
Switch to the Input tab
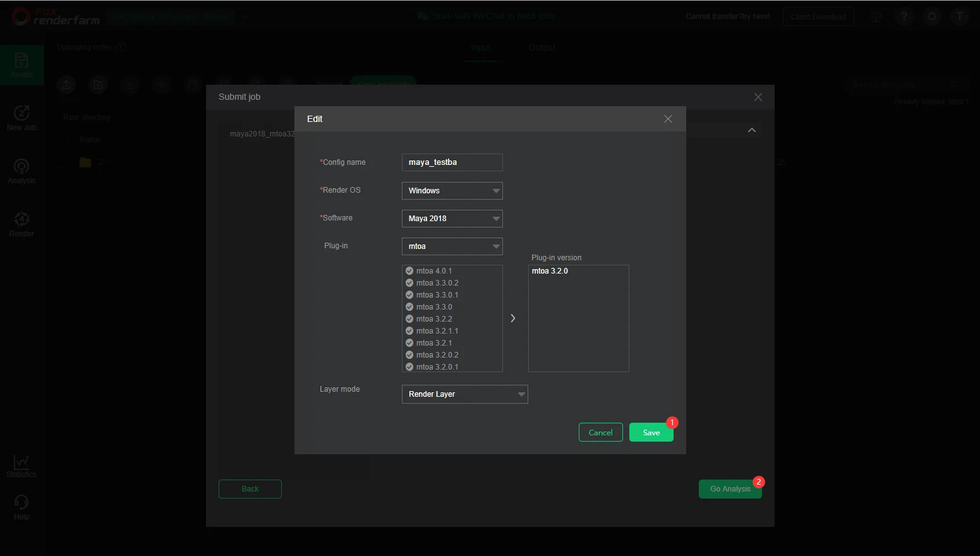point(480,47)
